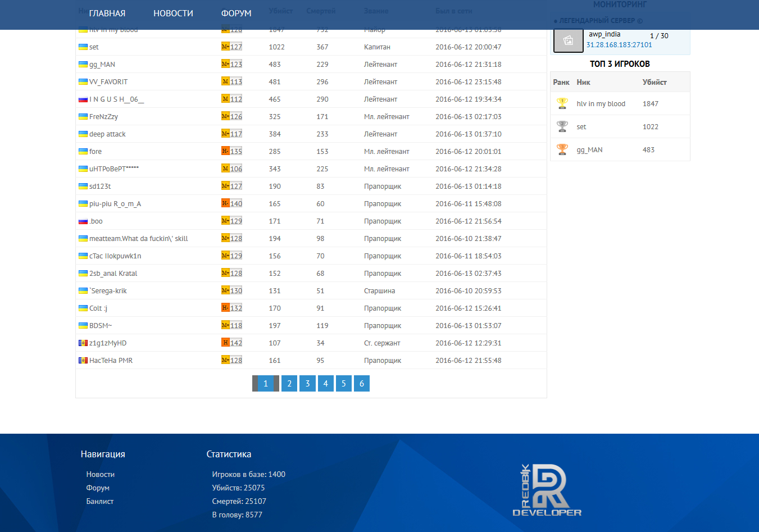The width and height of the screenshot is (759, 532).
Task: Open Банлист link in footer navigation
Action: (100, 501)
